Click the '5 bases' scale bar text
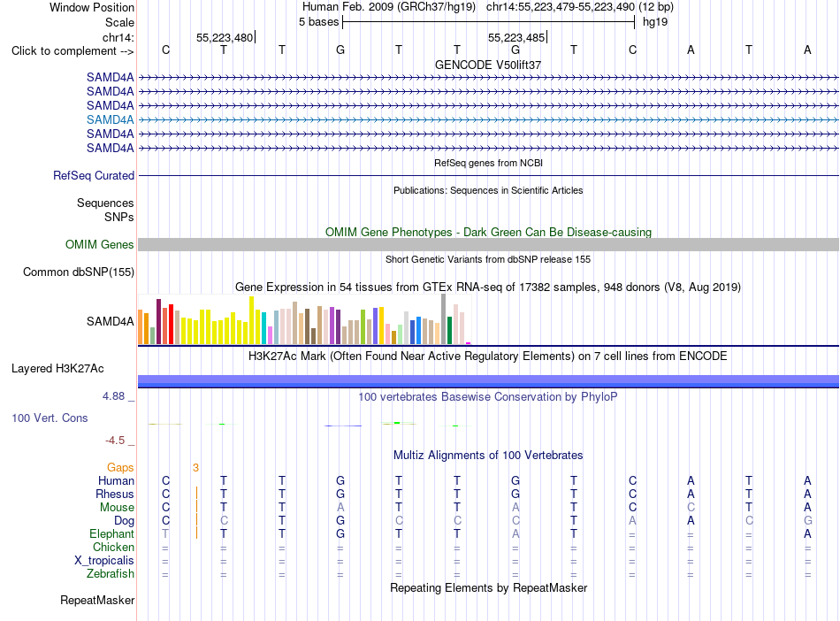This screenshot has width=840, height=621. (318, 22)
